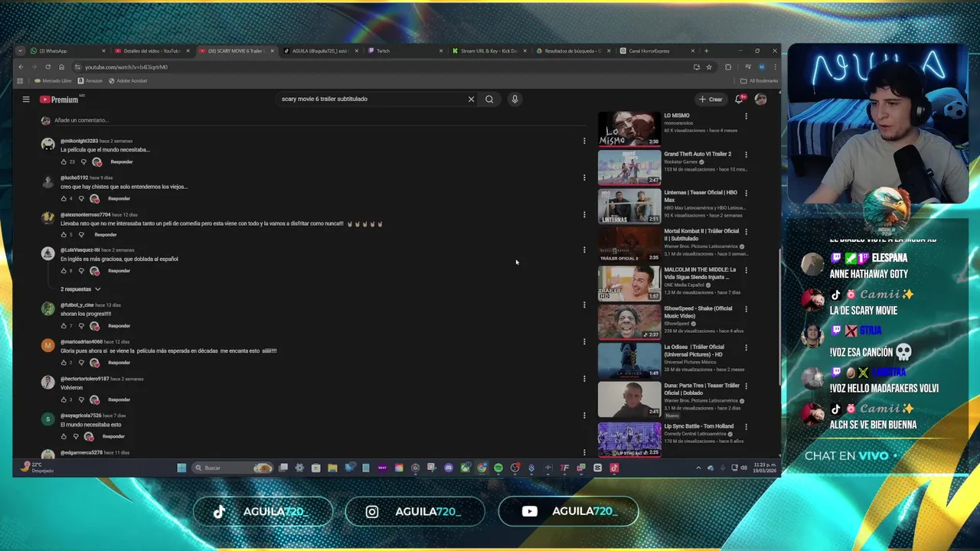The width and height of the screenshot is (980, 551).
Task: Click the Windows taskbar Buscar box
Action: [x=232, y=468]
